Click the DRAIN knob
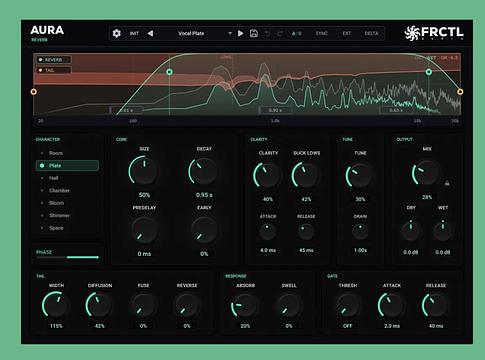 pos(360,232)
